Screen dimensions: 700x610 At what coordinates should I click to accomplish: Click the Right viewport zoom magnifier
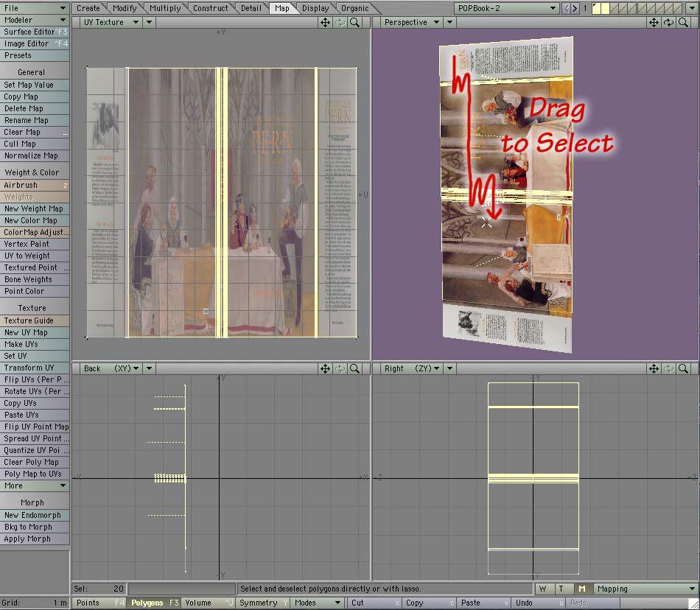683,368
